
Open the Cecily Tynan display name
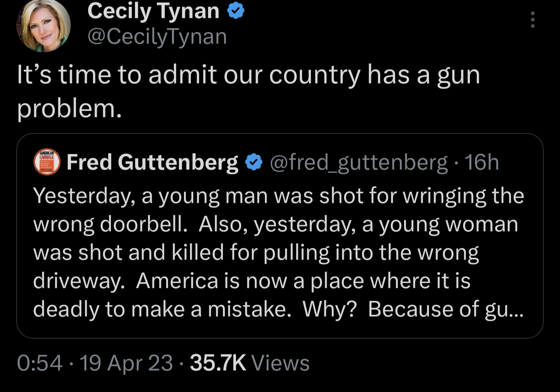click(153, 11)
